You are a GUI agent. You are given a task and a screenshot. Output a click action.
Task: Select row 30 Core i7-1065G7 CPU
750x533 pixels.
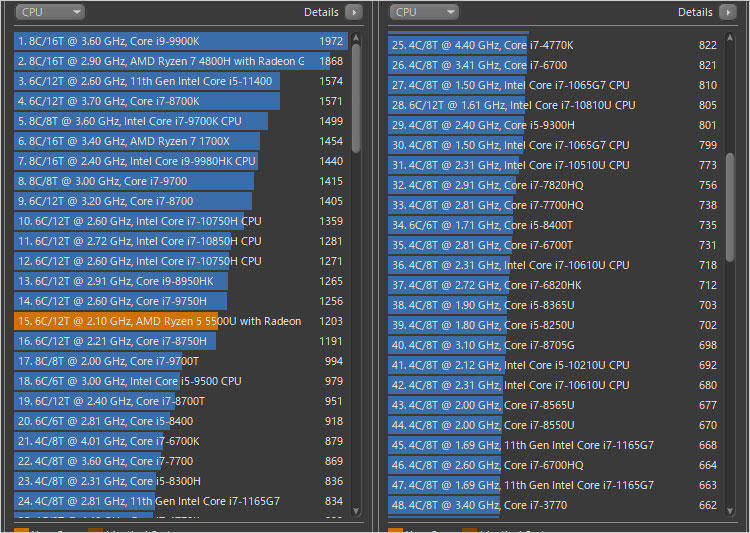point(555,145)
